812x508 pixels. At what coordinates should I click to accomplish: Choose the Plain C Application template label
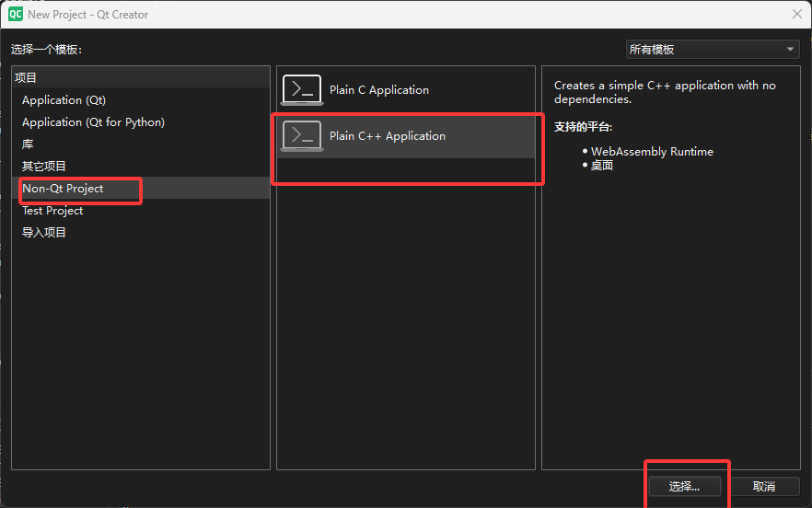pos(379,89)
